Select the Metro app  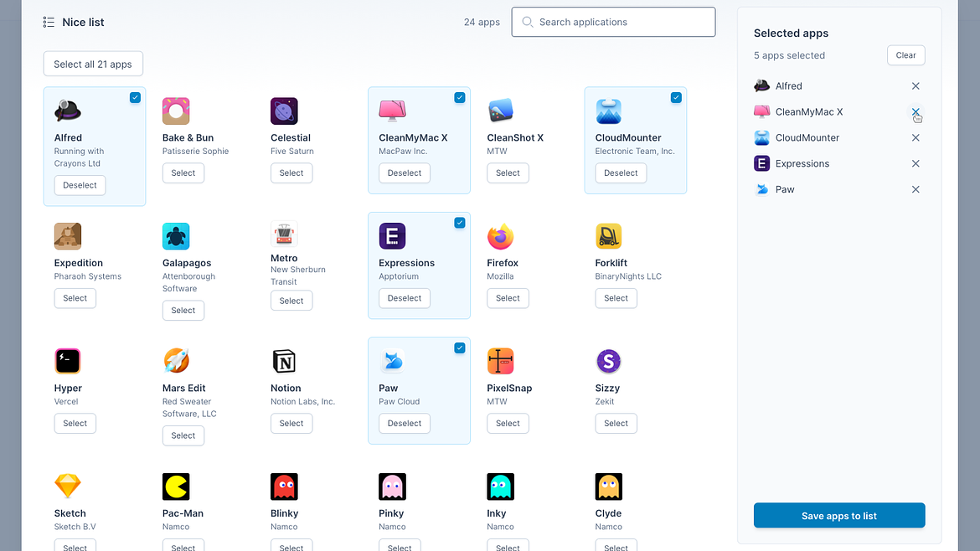click(291, 301)
